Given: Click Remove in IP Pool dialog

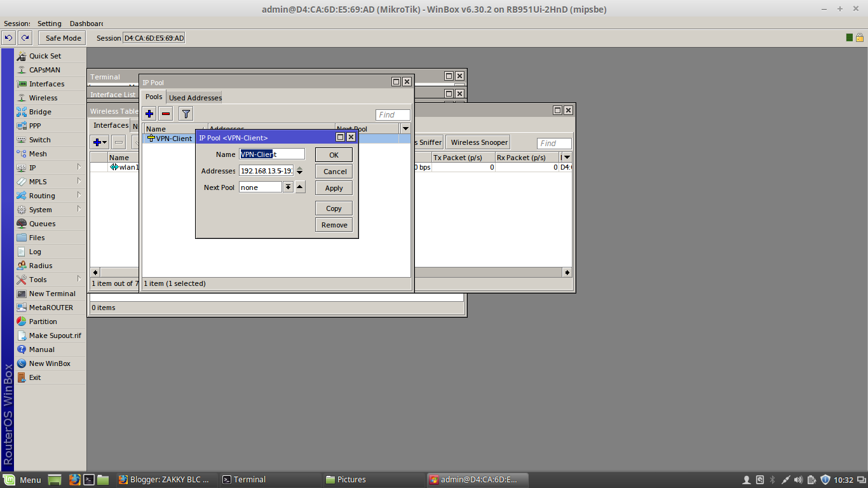Looking at the screenshot, I should pyautogui.click(x=334, y=225).
